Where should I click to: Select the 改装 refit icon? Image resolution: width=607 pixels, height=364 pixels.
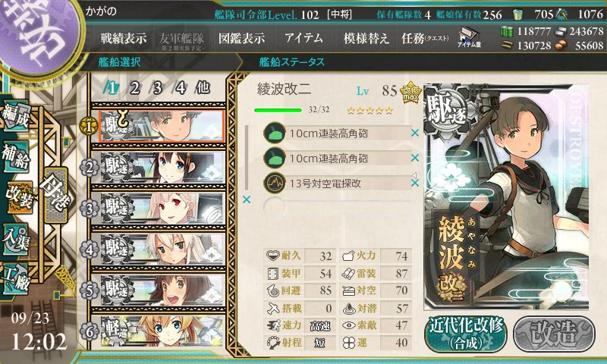click(18, 197)
